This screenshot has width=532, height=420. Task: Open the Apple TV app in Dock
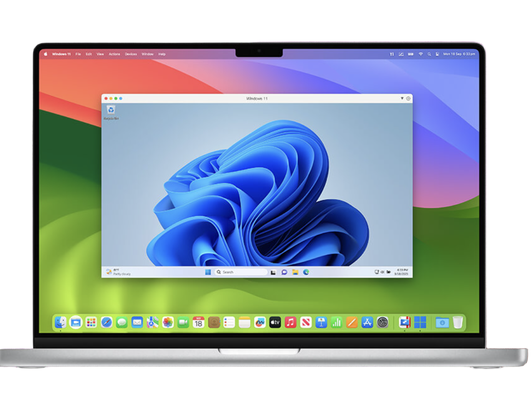[x=275, y=322]
